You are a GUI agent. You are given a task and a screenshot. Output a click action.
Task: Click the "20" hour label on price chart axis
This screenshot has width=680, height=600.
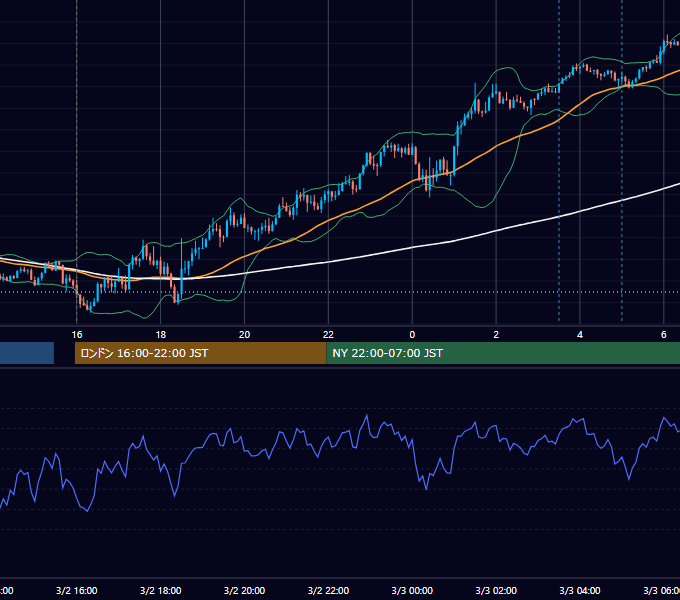244,334
